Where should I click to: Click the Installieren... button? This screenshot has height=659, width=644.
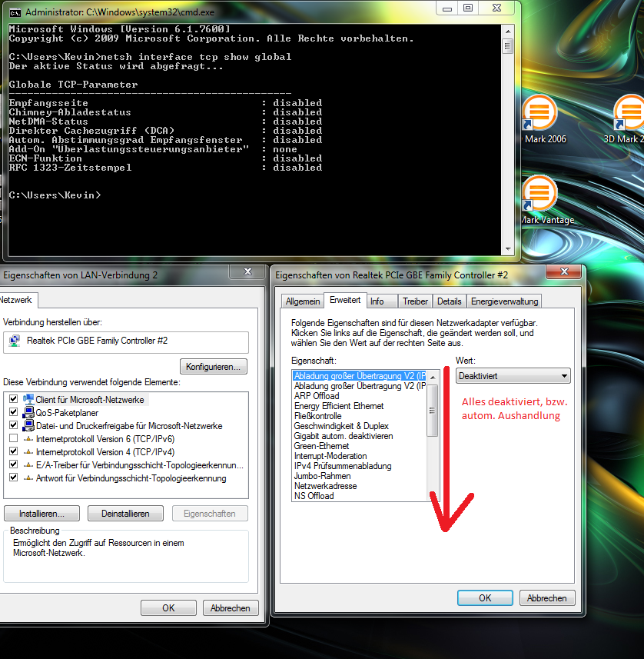(x=41, y=514)
